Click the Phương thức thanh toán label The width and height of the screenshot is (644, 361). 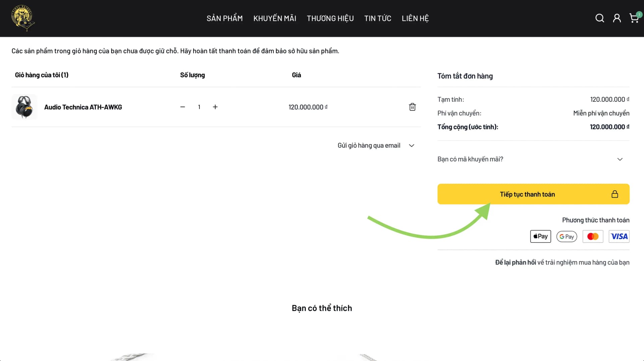coord(596,220)
